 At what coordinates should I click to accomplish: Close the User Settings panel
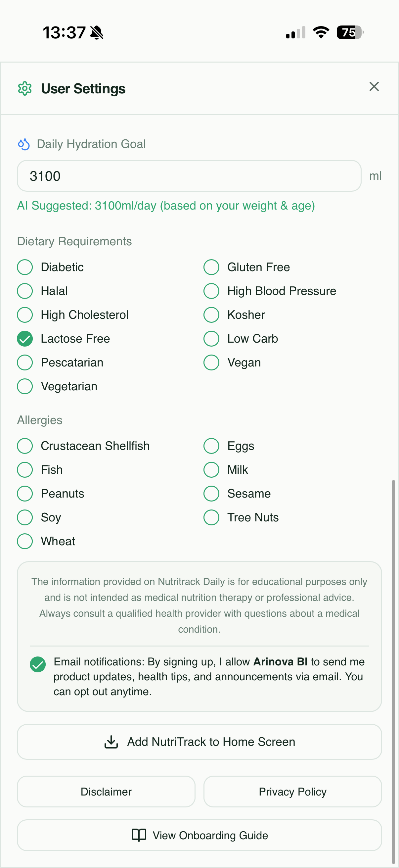[x=374, y=87]
